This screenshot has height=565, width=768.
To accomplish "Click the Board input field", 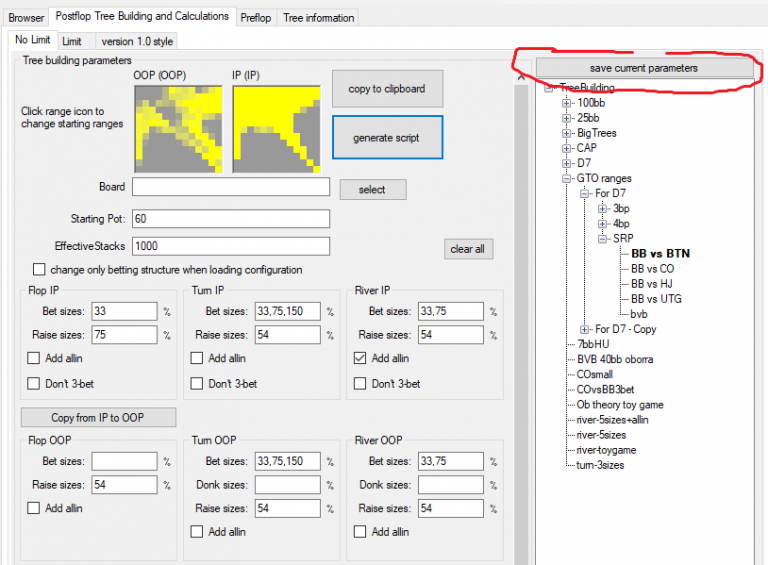I will (x=230, y=187).
